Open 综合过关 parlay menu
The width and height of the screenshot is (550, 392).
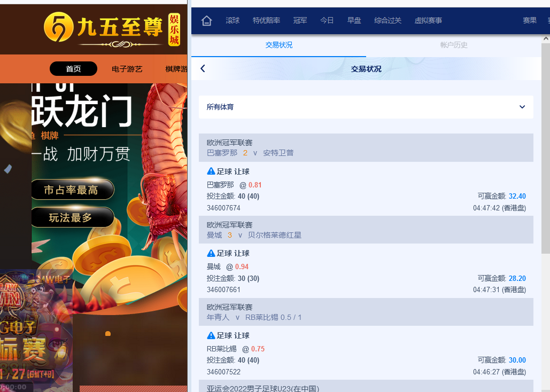pos(388,20)
